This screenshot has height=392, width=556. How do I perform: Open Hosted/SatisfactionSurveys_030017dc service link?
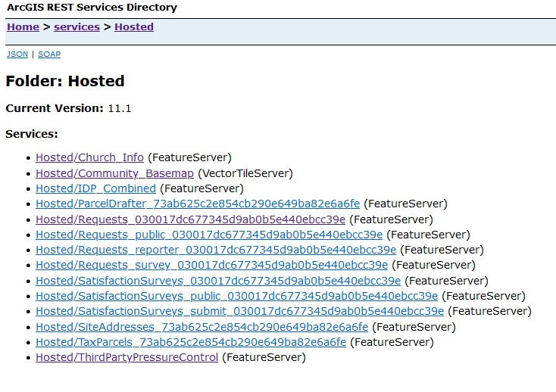tap(218, 281)
